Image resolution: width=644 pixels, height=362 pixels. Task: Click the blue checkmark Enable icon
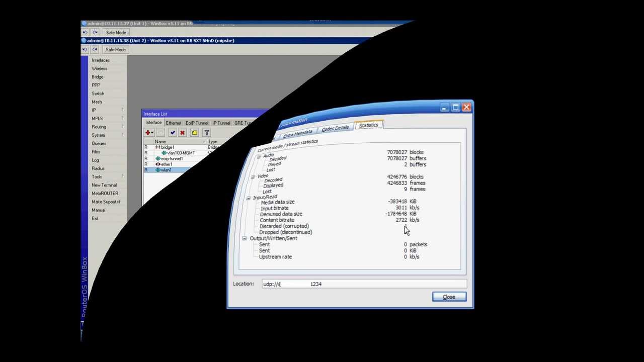pos(173,133)
